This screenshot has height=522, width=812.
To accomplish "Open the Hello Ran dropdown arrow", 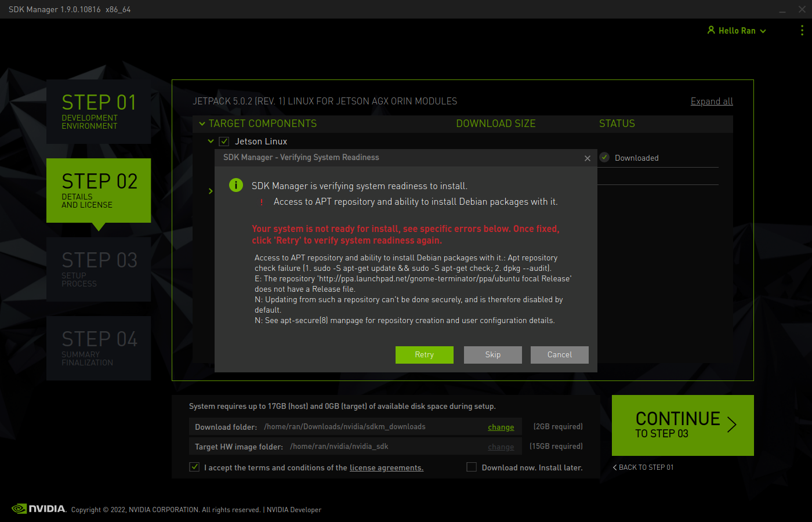I will click(763, 31).
